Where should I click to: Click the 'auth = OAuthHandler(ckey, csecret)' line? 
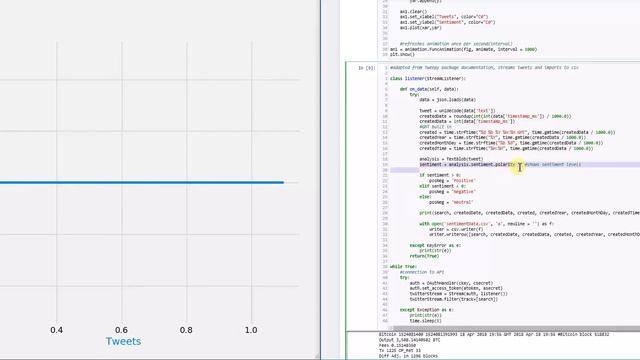click(x=451, y=283)
